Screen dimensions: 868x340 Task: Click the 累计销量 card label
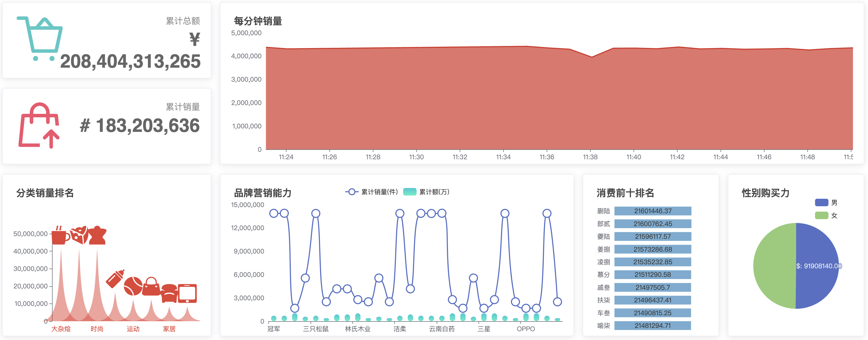click(183, 107)
